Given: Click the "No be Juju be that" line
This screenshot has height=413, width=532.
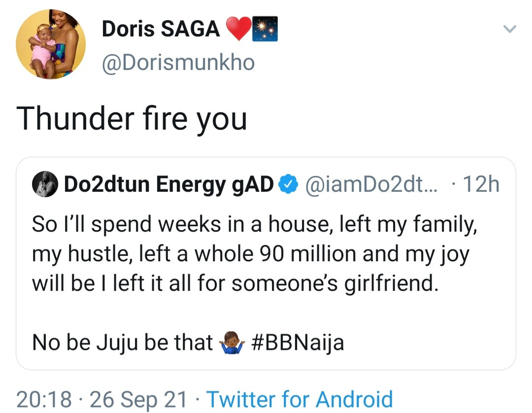Looking at the screenshot, I should point(122,343).
